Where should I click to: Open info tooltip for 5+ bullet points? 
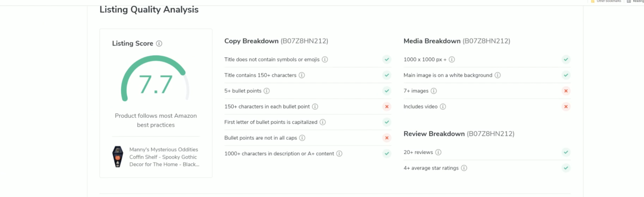tap(266, 91)
